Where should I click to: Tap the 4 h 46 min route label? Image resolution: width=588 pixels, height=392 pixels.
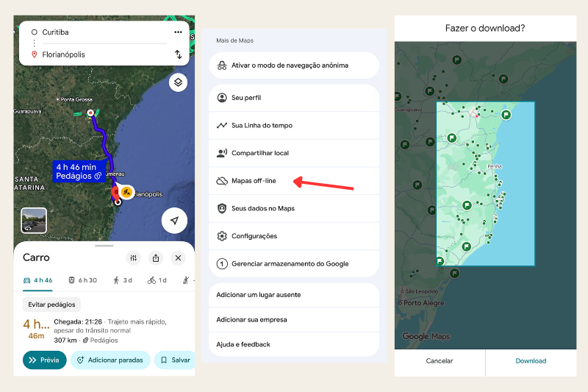point(79,171)
